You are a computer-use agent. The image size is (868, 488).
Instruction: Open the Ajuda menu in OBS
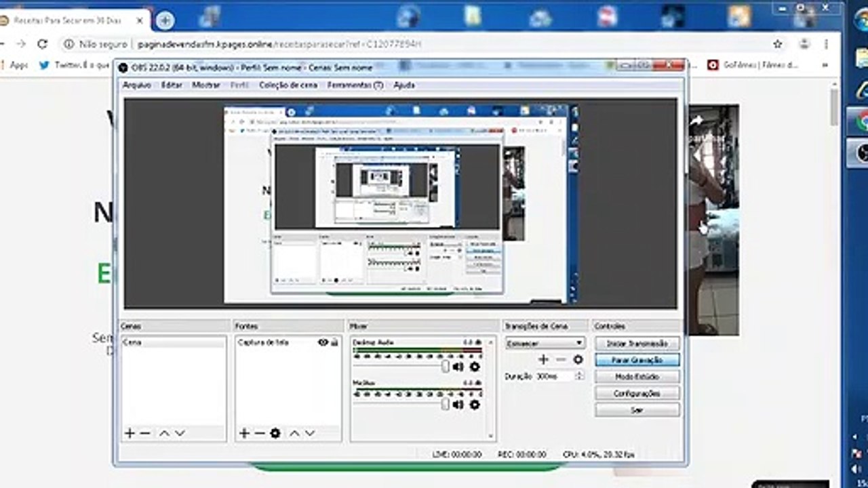point(404,85)
